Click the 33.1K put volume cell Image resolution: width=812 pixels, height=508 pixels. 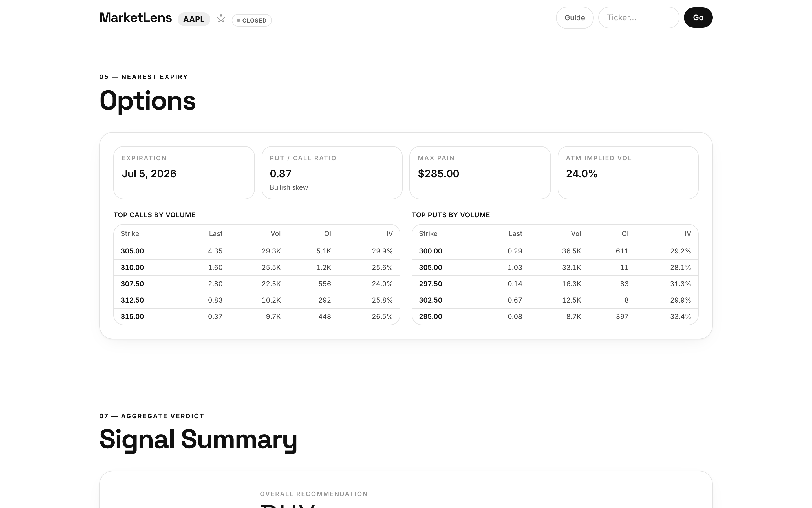572,268
